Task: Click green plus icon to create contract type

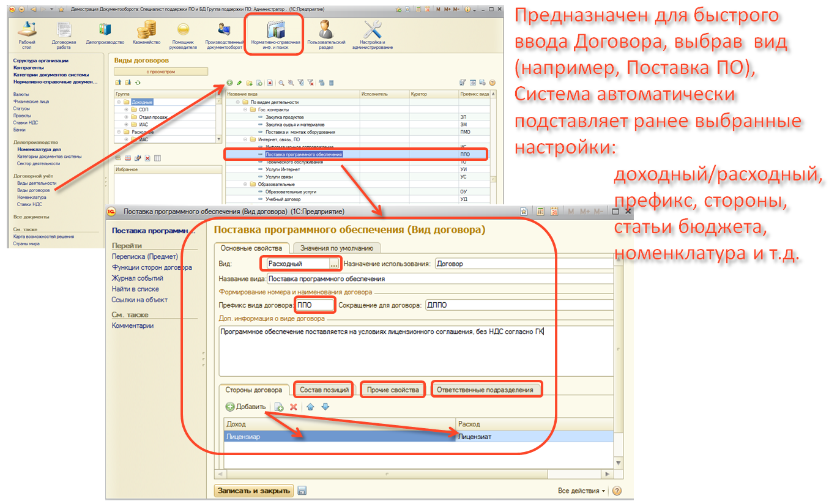Action: pos(230,83)
